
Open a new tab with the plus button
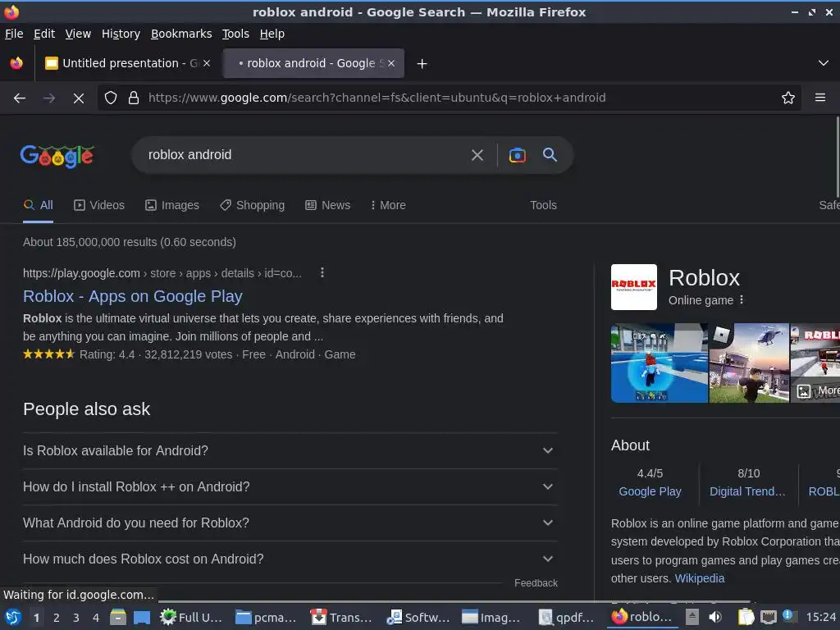pyautogui.click(x=422, y=64)
